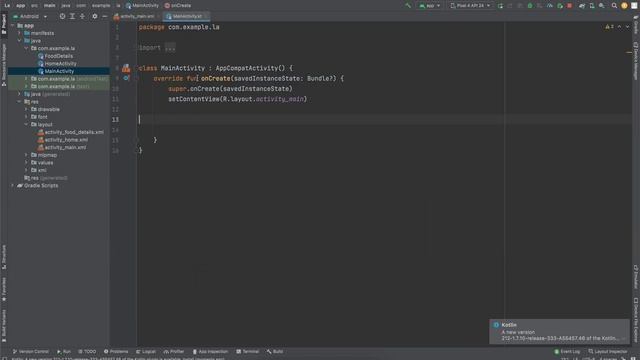Open the Run tool window
Image resolution: width=640 pixels, height=360 pixels.
[x=64, y=351]
